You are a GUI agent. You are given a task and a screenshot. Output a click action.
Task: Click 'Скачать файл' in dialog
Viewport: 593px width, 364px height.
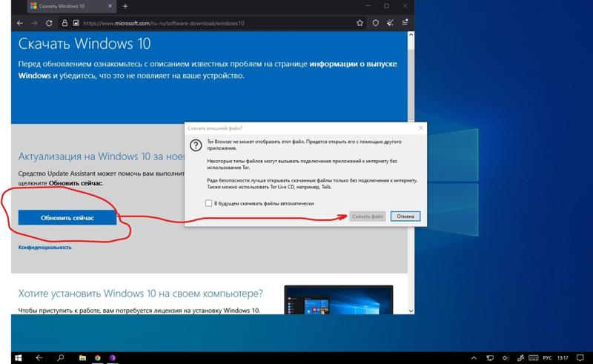[x=367, y=216]
